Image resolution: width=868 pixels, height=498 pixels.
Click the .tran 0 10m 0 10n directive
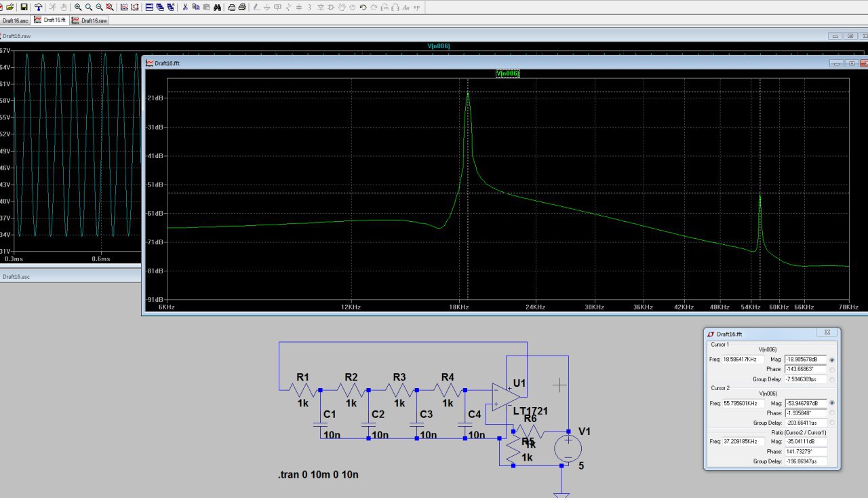[x=318, y=475]
